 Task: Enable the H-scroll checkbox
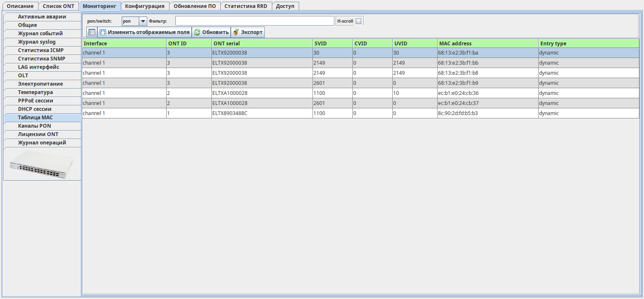pos(358,21)
